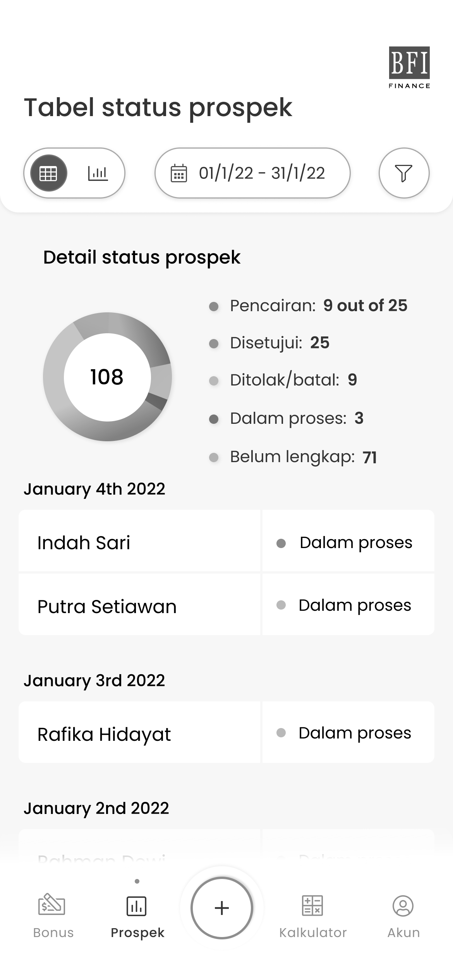Open Putra Setiawan prospect row
The width and height of the screenshot is (453, 980).
(139, 606)
